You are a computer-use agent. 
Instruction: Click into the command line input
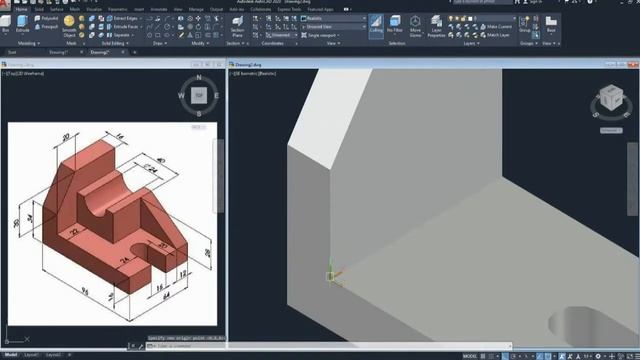[329, 346]
